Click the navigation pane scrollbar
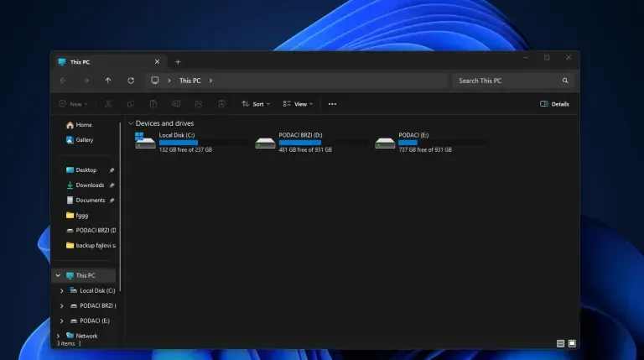Image resolution: width=644 pixels, height=360 pixels. pyautogui.click(x=121, y=206)
